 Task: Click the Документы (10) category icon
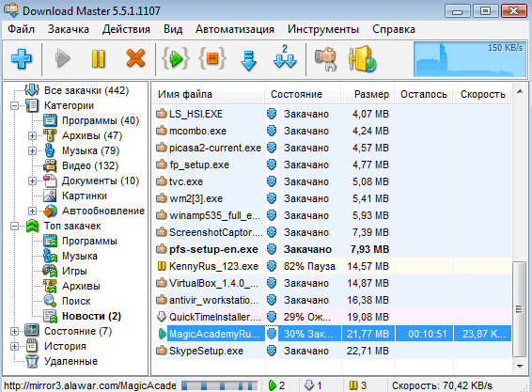point(50,180)
